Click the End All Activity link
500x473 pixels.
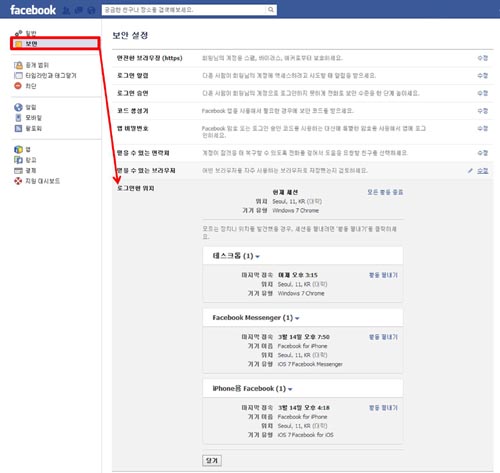[385, 192]
